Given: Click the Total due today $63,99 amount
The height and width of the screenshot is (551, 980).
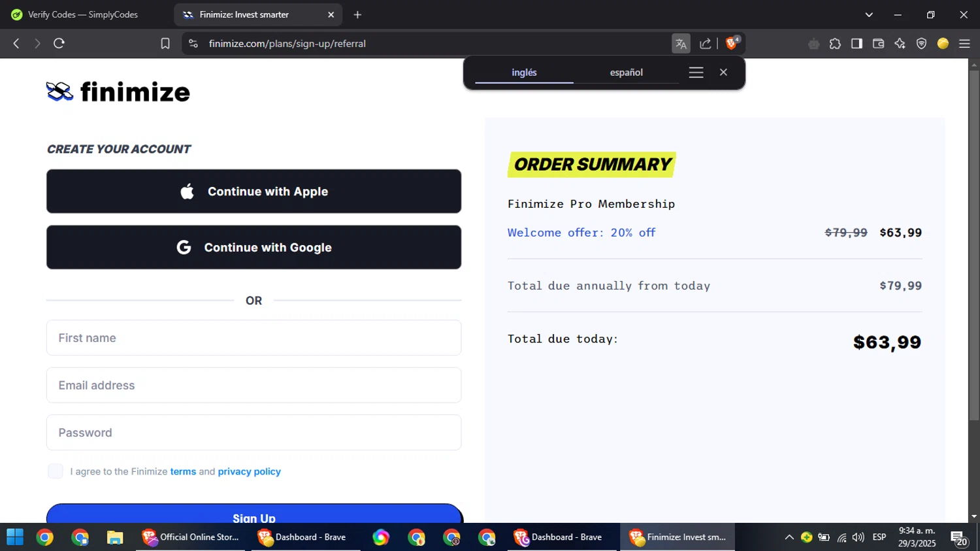Looking at the screenshot, I should (x=887, y=342).
